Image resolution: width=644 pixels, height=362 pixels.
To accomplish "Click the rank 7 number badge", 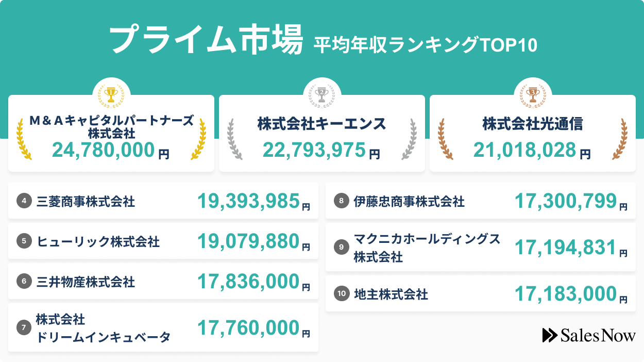I will pyautogui.click(x=24, y=327).
